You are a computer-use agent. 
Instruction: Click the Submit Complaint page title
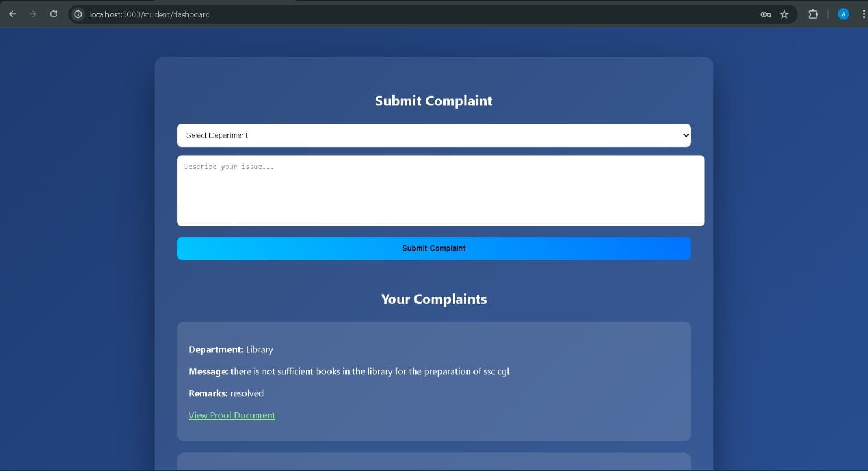tap(433, 100)
